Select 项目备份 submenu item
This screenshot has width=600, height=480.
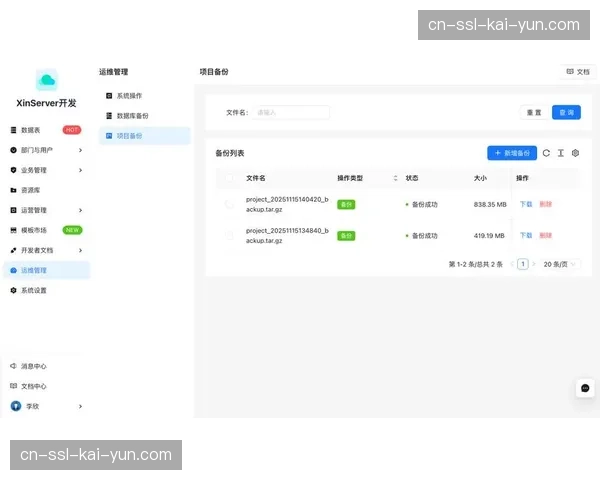point(144,136)
